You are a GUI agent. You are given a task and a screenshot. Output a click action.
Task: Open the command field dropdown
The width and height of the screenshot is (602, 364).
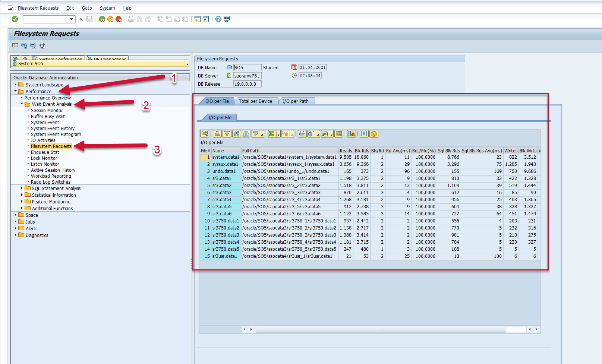(x=72, y=19)
